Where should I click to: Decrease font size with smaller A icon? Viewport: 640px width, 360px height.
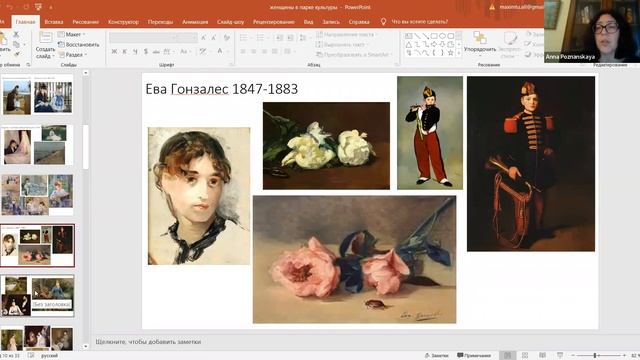213,38
